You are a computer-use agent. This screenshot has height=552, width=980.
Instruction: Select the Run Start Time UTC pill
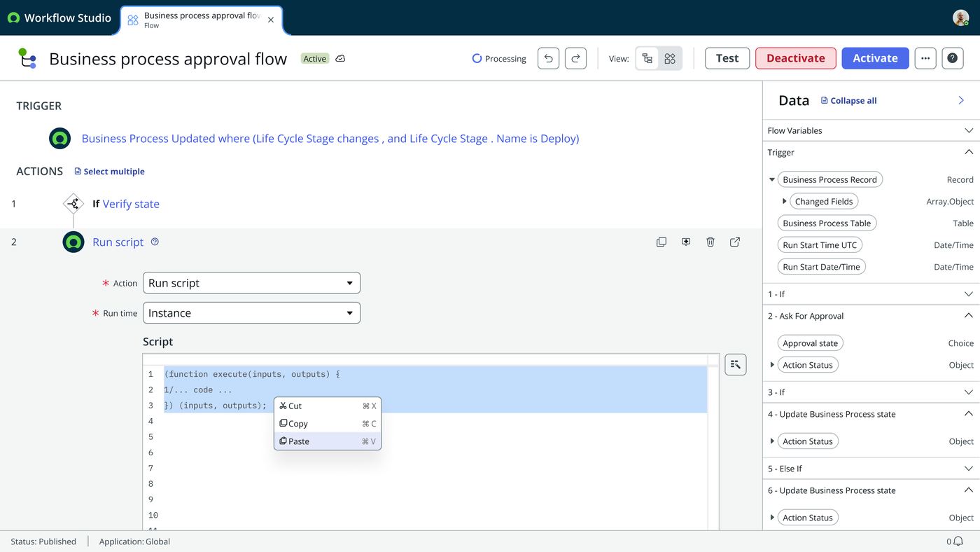click(820, 245)
